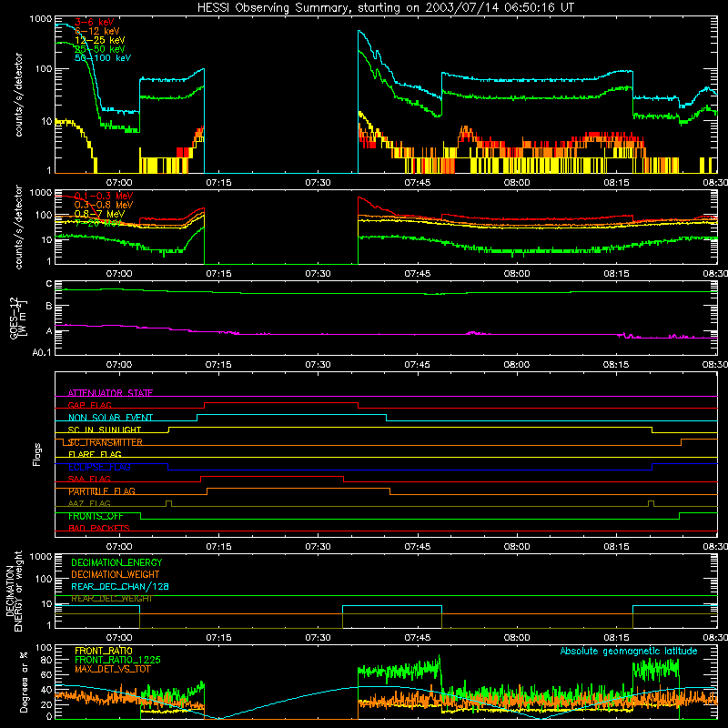Select the REAR_DEC_CHAN/128 legend label

coord(120,587)
